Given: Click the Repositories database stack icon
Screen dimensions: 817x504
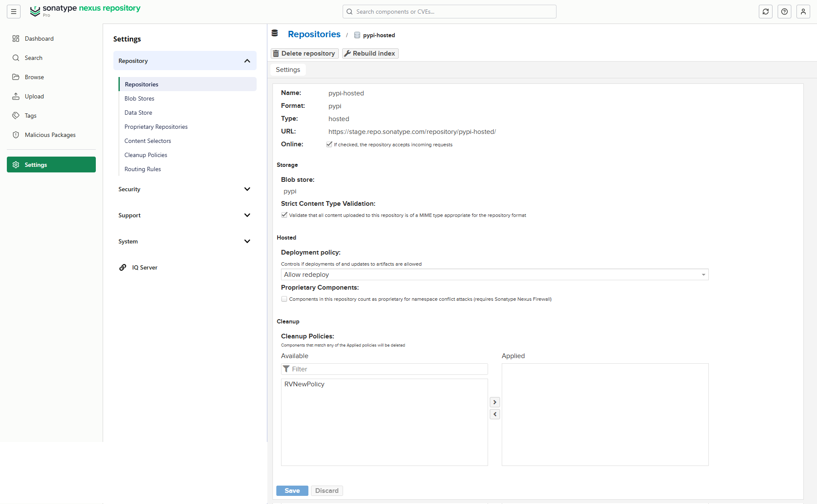Looking at the screenshot, I should [275, 33].
